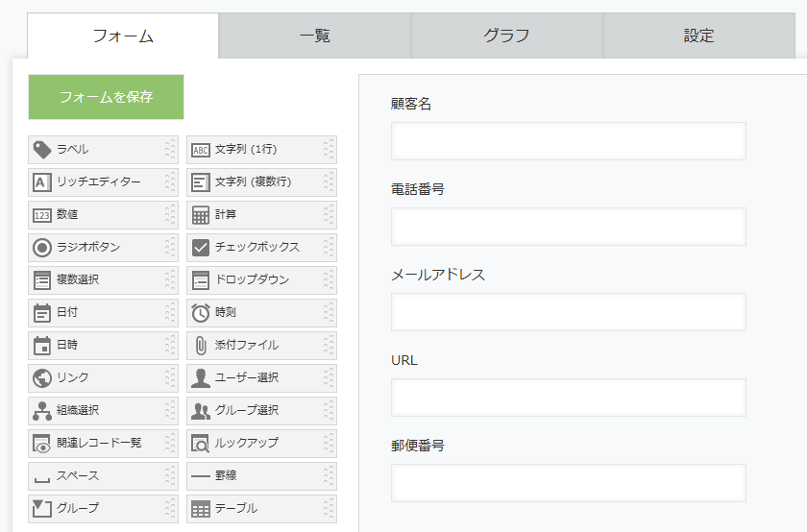Click the フォームを保存 button
This screenshot has height=532, width=807.
106,97
